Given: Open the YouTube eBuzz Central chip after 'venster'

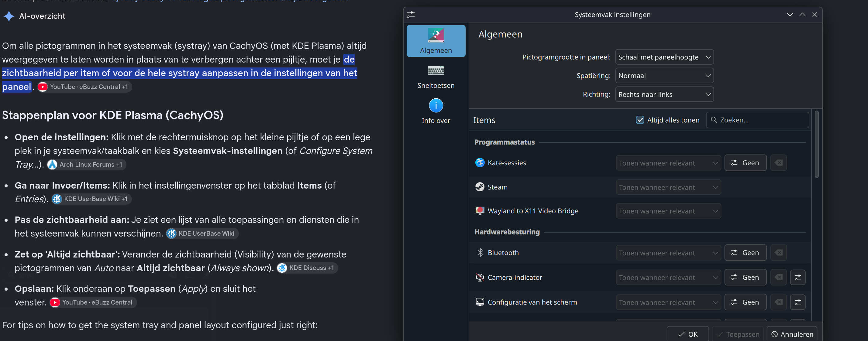Looking at the screenshot, I should coord(93,303).
